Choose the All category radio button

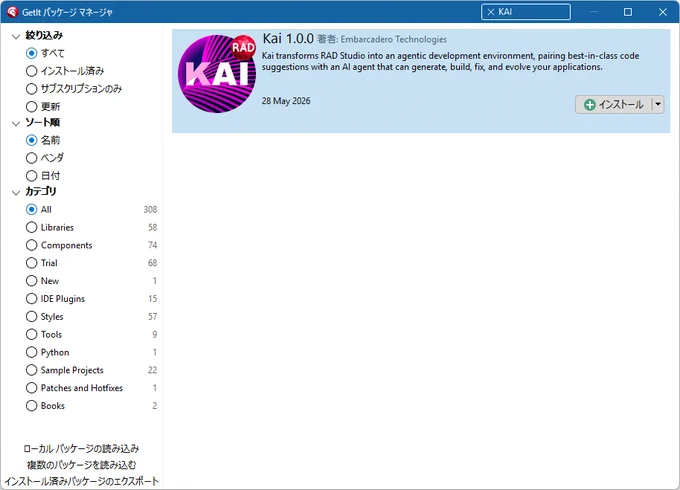click(31, 209)
